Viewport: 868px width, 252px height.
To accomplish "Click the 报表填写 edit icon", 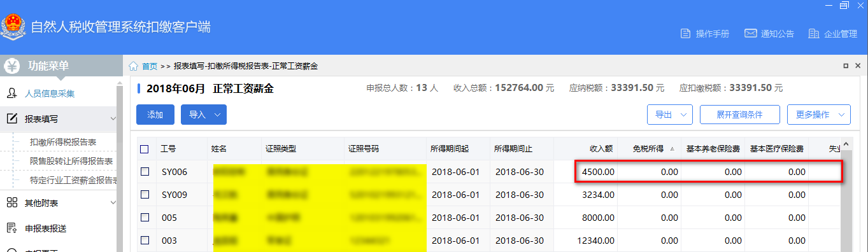I will [11, 119].
